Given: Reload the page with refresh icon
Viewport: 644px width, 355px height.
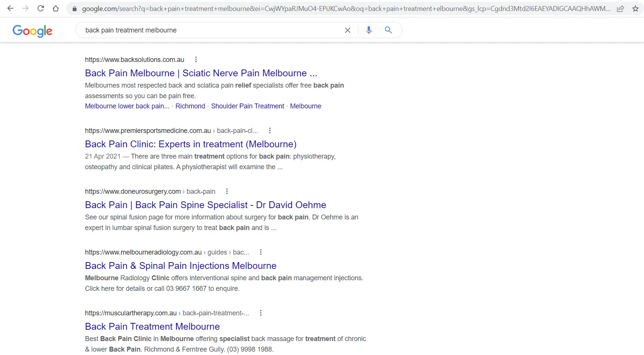Looking at the screenshot, I should (40, 8).
